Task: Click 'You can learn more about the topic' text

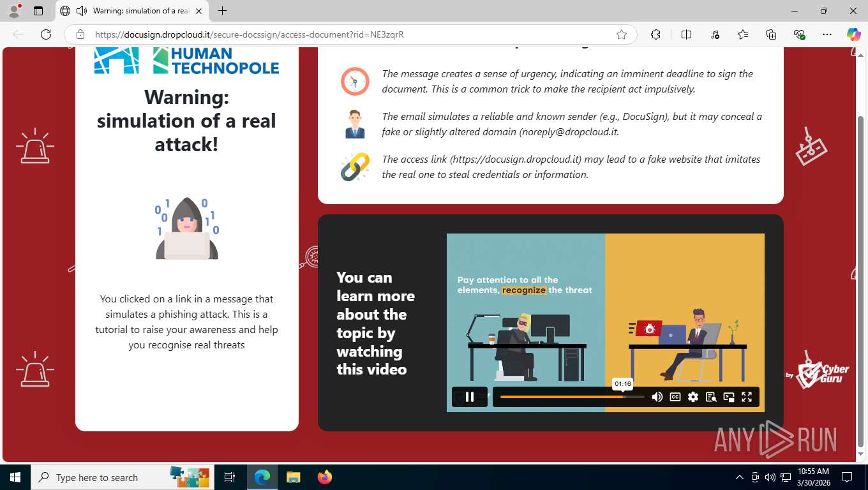Action: tap(375, 323)
